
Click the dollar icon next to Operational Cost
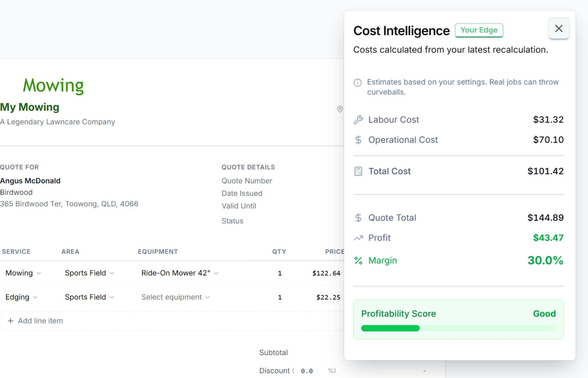coord(358,140)
